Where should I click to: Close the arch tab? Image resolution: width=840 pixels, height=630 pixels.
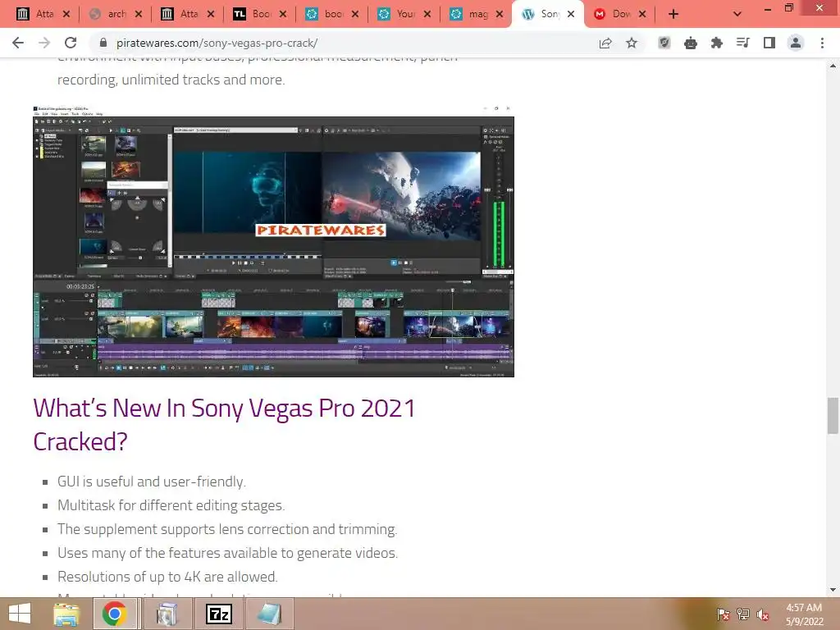pyautogui.click(x=138, y=14)
